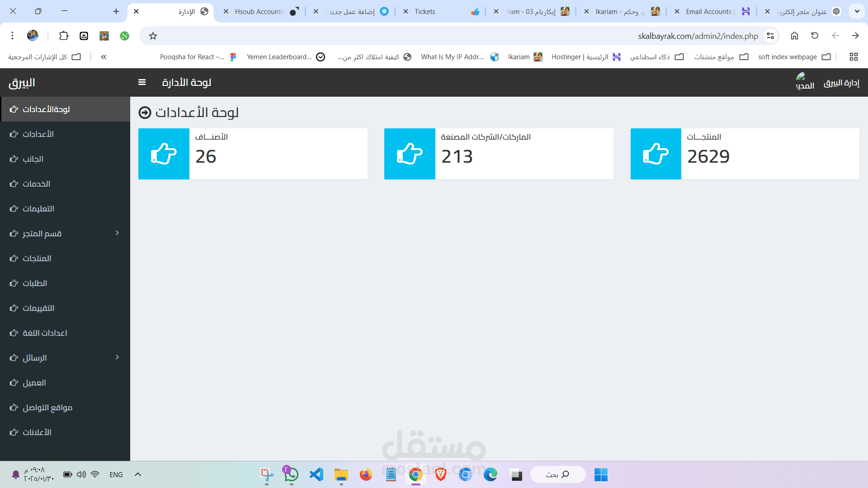
Task: Click the arrow circle icon beside page heading
Action: (145, 113)
